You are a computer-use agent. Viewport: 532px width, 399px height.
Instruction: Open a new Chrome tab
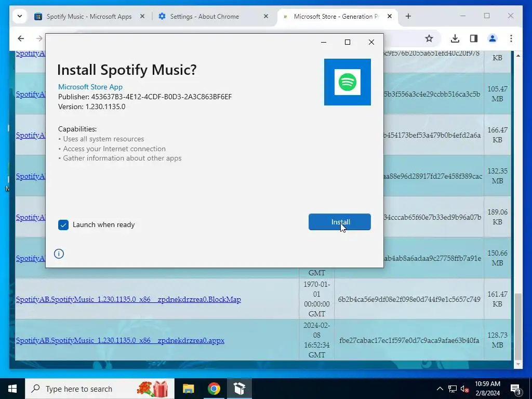pos(408,16)
